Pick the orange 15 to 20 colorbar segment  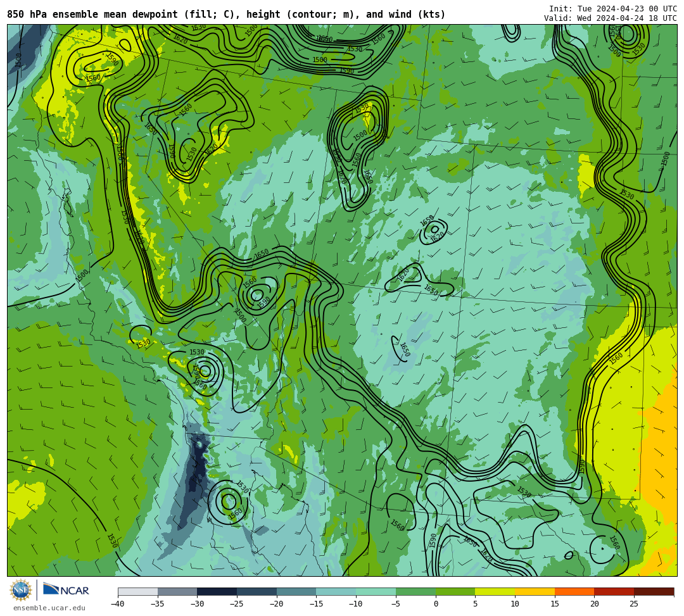574,591
